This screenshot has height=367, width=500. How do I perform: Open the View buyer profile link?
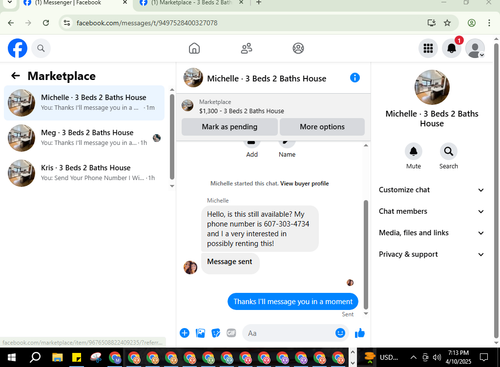[304, 183]
